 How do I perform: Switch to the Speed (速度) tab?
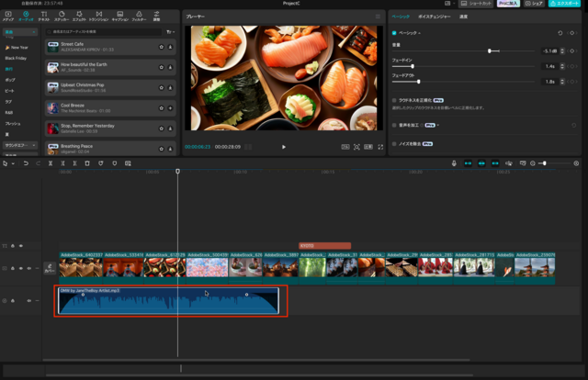(463, 17)
